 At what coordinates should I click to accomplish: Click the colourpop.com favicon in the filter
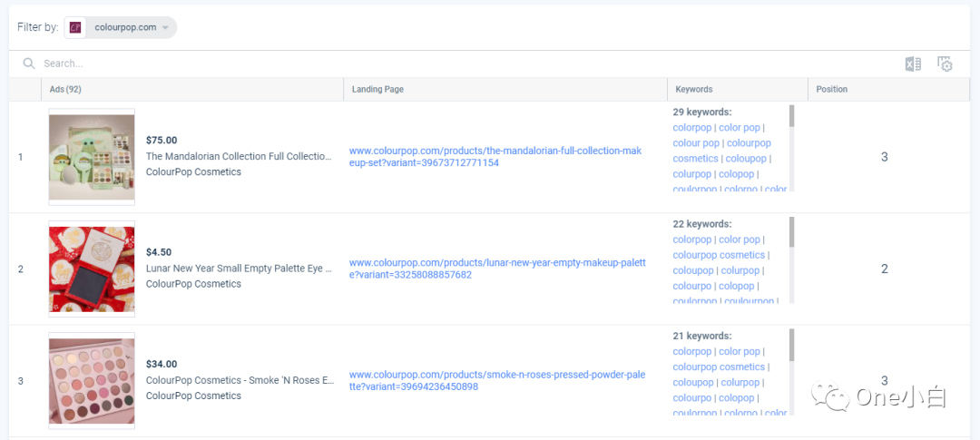[75, 27]
